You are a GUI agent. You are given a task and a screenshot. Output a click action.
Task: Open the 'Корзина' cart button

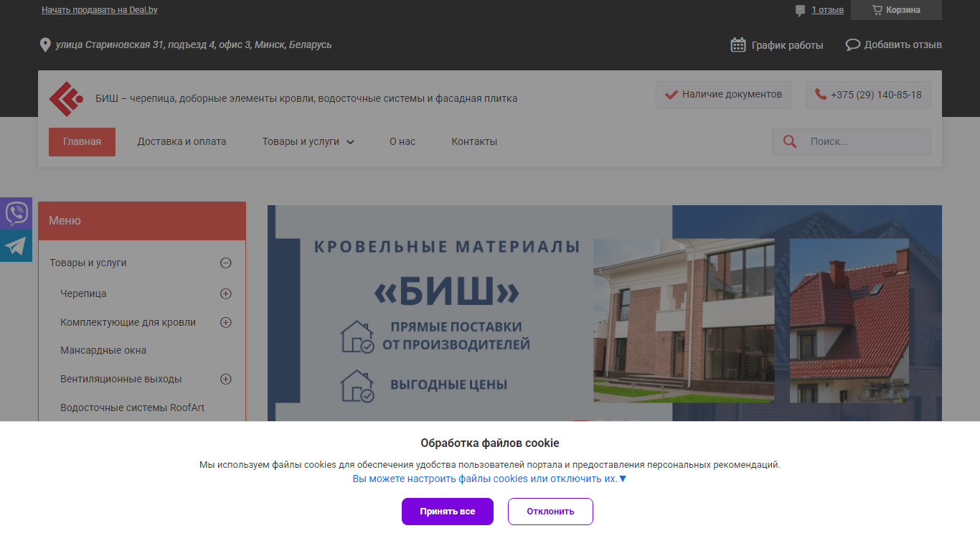[x=896, y=10]
